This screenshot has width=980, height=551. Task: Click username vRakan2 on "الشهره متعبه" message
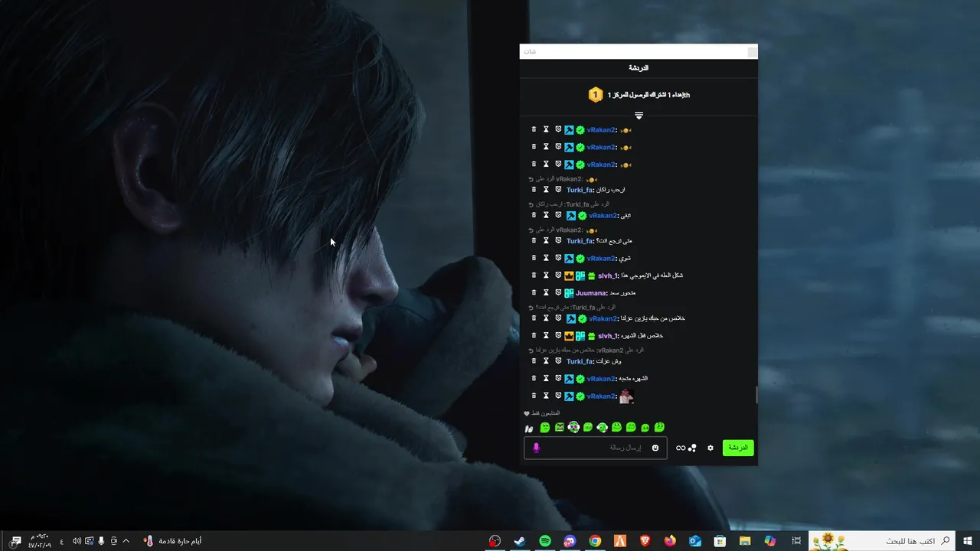602,378
